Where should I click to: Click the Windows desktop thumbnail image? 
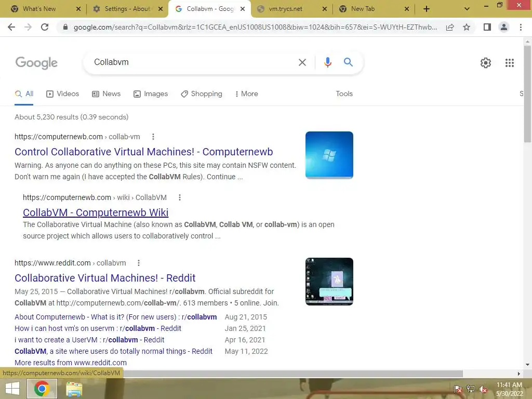click(x=329, y=155)
